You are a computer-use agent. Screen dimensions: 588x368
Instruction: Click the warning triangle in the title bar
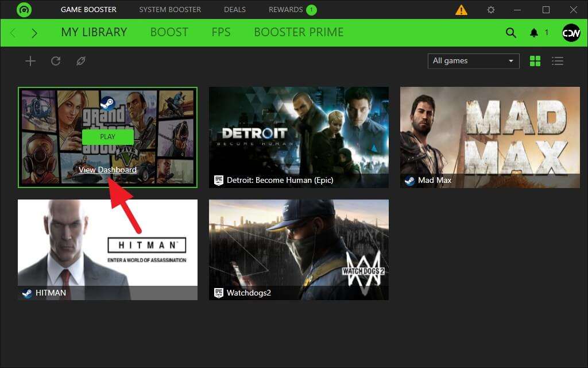[x=462, y=9]
